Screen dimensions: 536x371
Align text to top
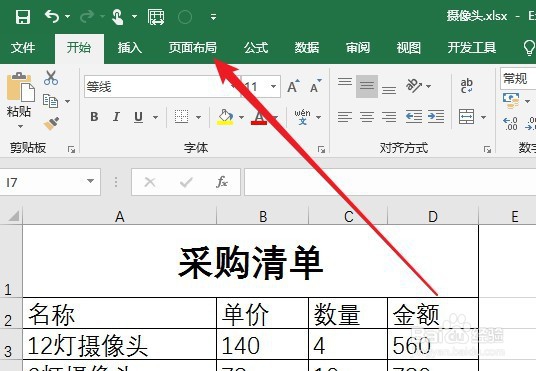click(345, 82)
